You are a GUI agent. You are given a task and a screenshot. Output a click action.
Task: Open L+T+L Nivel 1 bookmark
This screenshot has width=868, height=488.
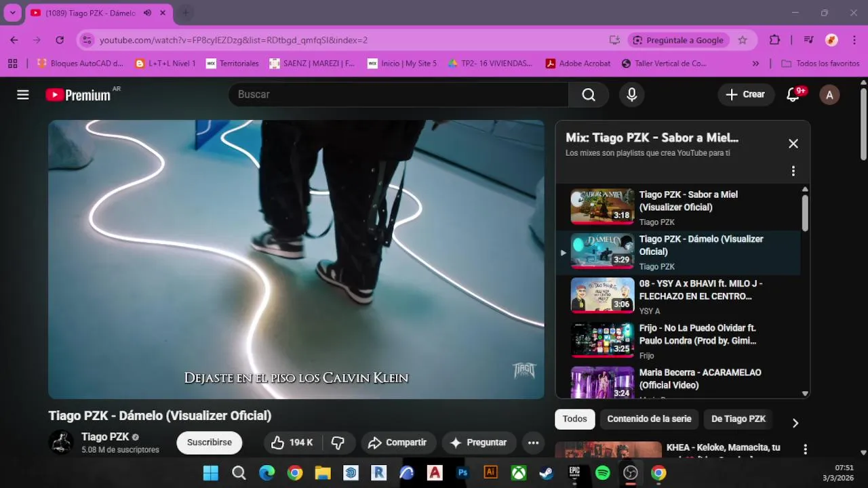click(165, 64)
